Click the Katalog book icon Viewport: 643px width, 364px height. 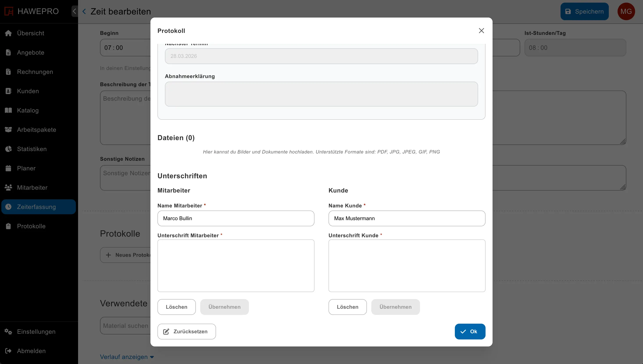point(8,110)
